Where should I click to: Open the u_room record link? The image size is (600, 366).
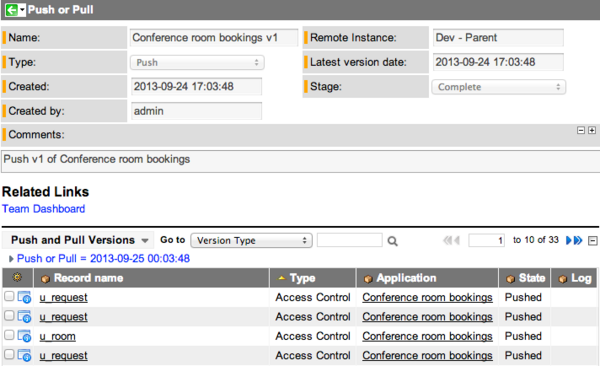[57, 337]
